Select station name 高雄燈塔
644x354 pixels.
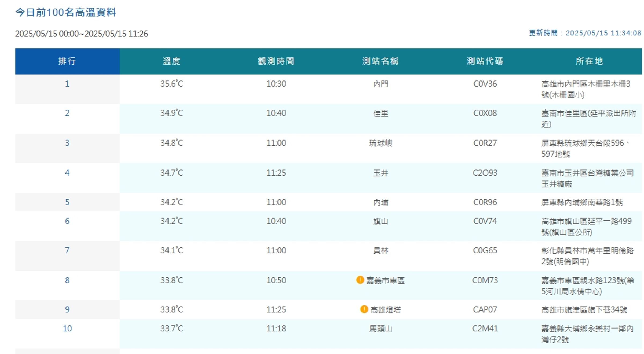tap(386, 310)
